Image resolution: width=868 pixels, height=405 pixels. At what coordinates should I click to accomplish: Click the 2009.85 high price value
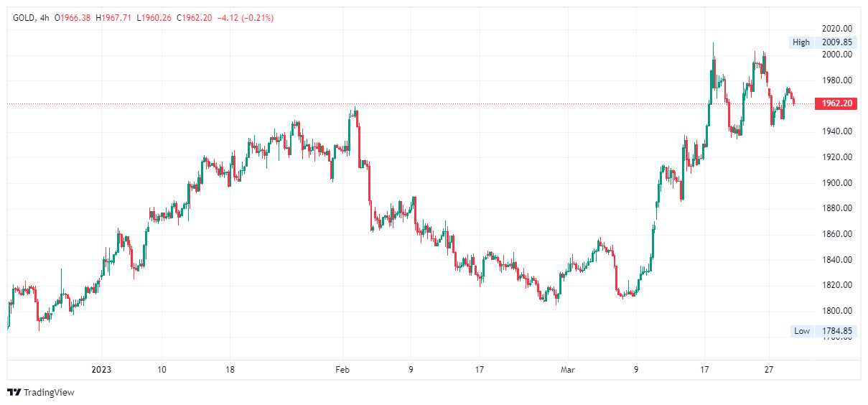837,42
